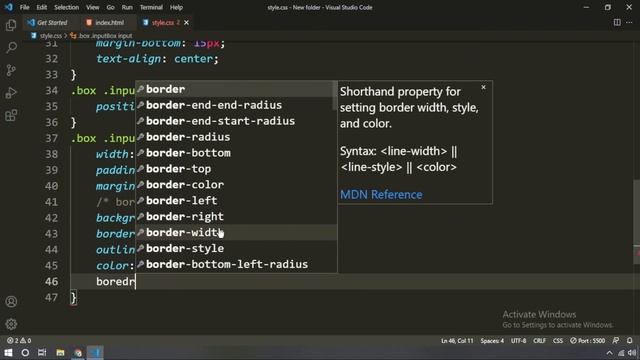Image resolution: width=640 pixels, height=360 pixels.
Task: Select border-style suggestion
Action: (236, 248)
